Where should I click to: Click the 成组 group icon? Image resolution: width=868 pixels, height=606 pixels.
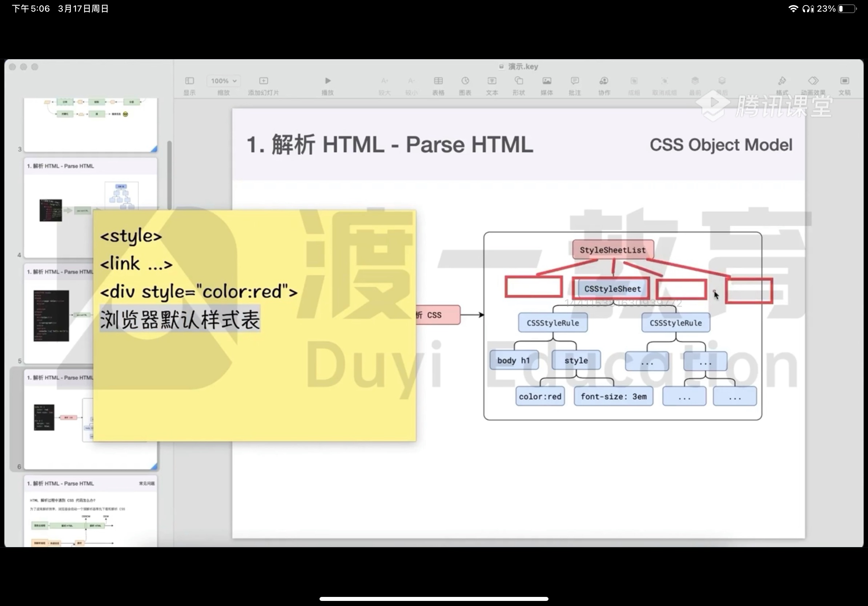[x=634, y=81]
